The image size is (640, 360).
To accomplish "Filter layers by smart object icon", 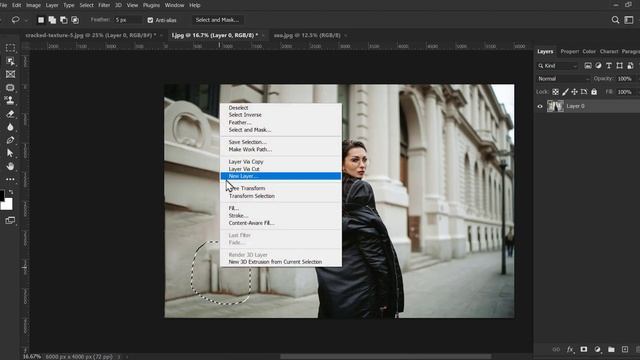I will [630, 66].
